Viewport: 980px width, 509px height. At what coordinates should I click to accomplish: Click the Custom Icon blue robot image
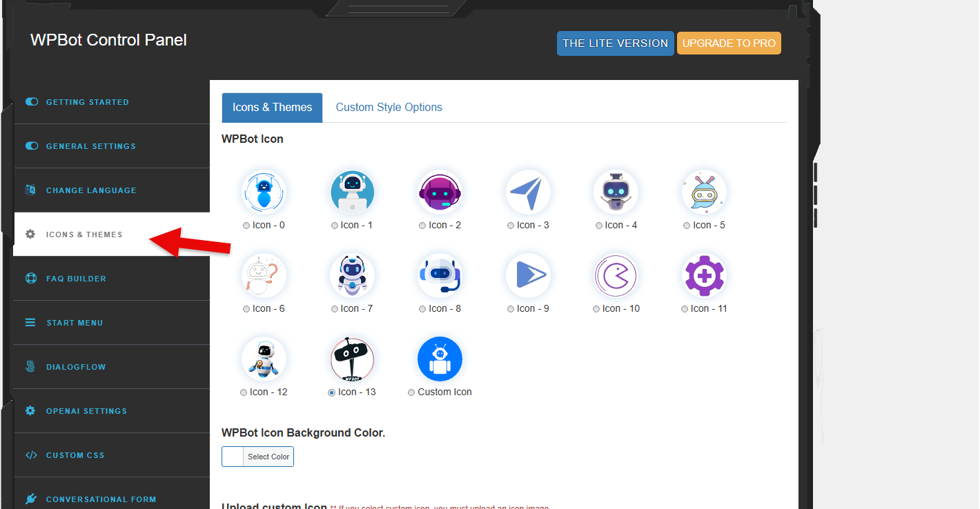(440, 359)
